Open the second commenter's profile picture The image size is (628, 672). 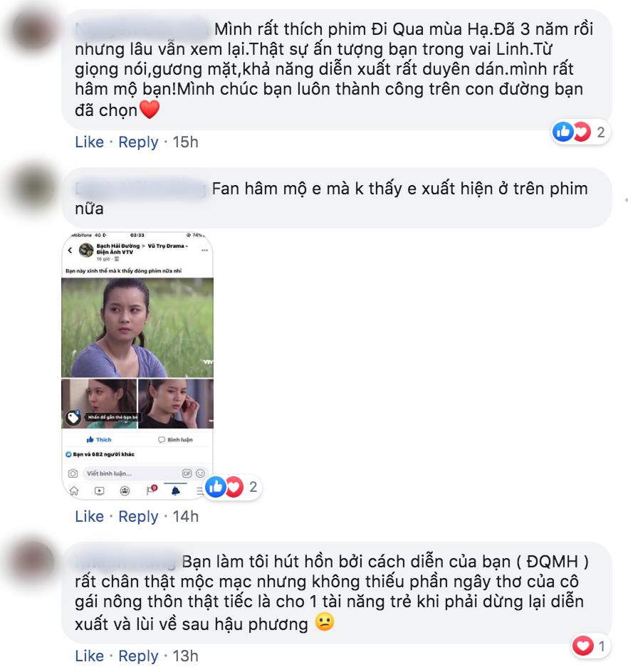pyautogui.click(x=34, y=189)
